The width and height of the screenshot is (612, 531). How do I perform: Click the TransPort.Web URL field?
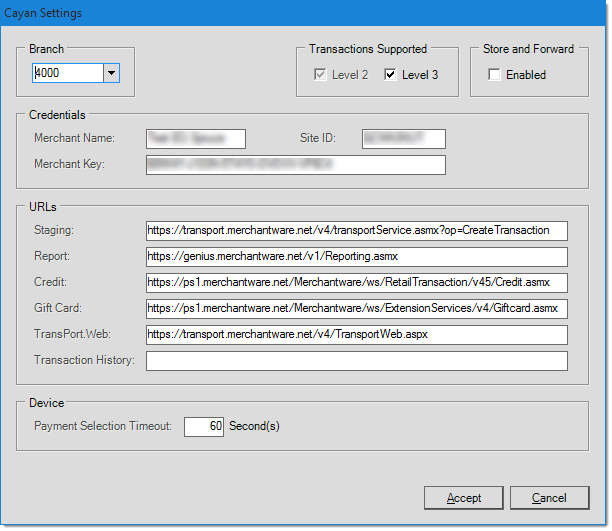(357, 335)
